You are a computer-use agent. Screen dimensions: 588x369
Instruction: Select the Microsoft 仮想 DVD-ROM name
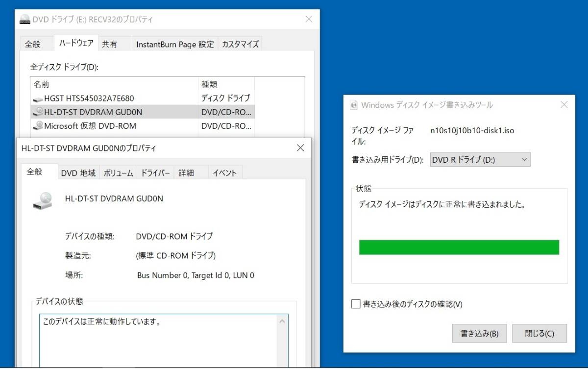tap(90, 126)
